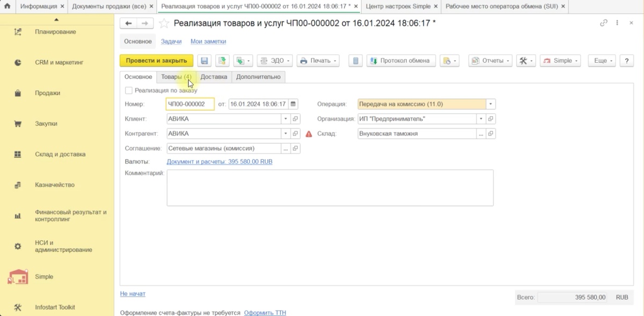Open the calendar picker icon

(x=293, y=104)
